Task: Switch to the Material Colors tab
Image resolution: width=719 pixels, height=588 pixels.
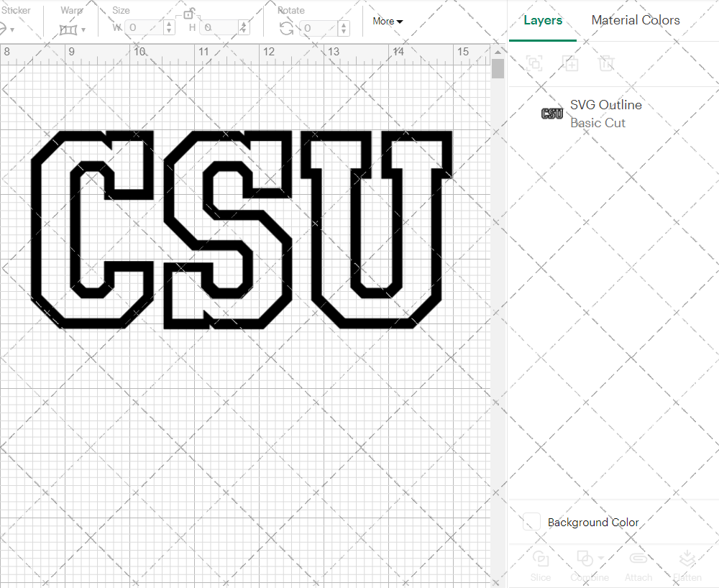Action: pos(636,20)
